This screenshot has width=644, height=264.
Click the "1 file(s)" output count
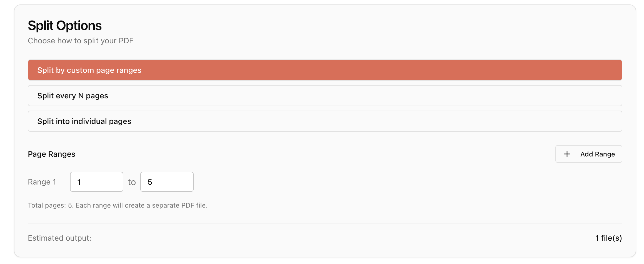[x=608, y=238]
